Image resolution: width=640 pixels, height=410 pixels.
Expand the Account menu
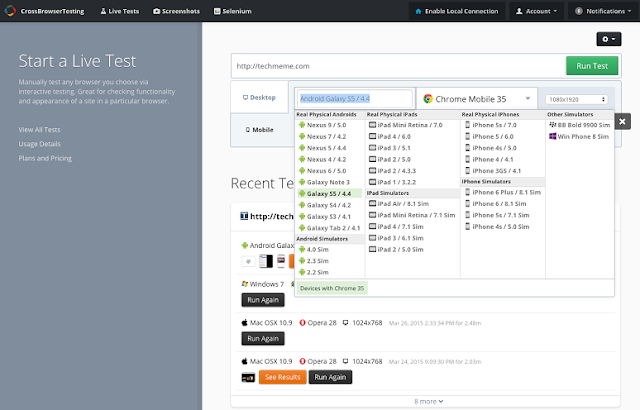pyautogui.click(x=536, y=11)
